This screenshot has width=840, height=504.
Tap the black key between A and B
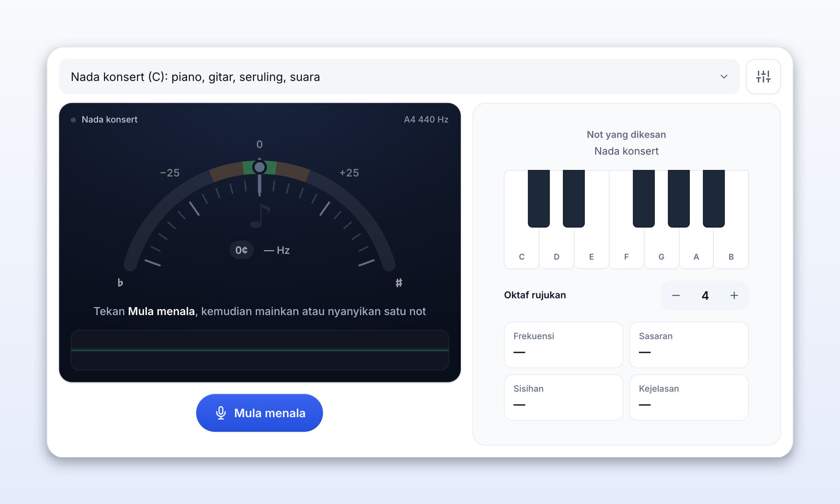(x=713, y=198)
